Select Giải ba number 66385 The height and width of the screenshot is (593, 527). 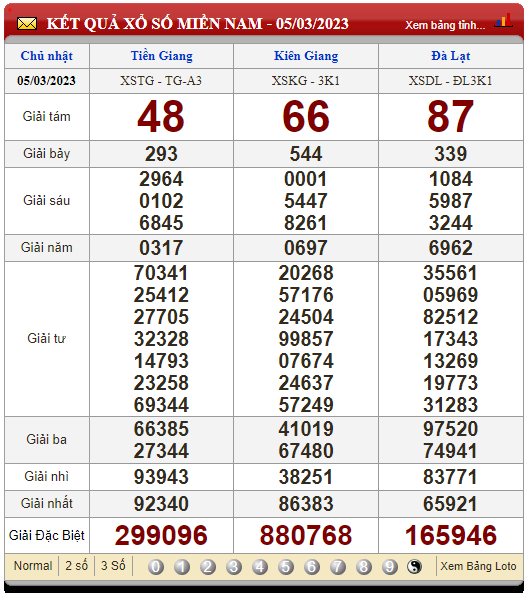pos(161,429)
